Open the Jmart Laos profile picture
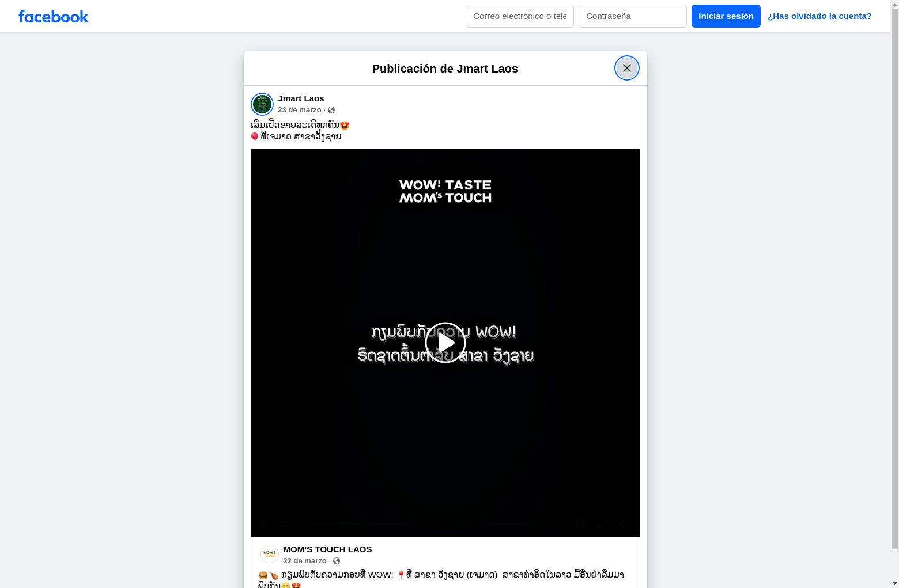 point(262,104)
